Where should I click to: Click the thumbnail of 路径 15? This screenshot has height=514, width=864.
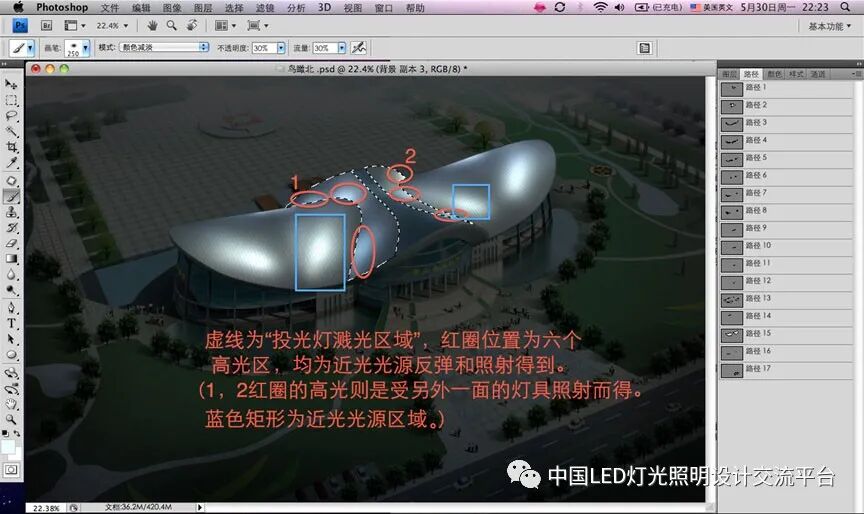(x=732, y=334)
